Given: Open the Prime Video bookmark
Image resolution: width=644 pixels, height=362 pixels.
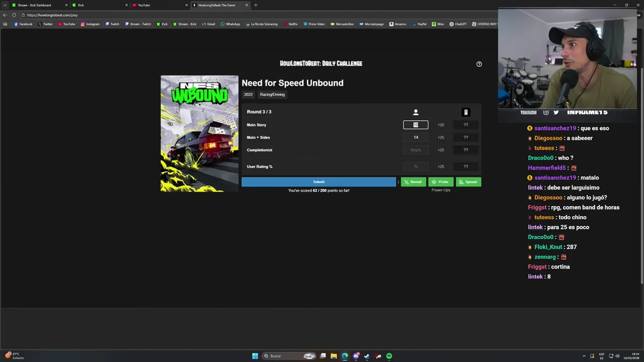Looking at the screenshot, I should click(x=314, y=24).
